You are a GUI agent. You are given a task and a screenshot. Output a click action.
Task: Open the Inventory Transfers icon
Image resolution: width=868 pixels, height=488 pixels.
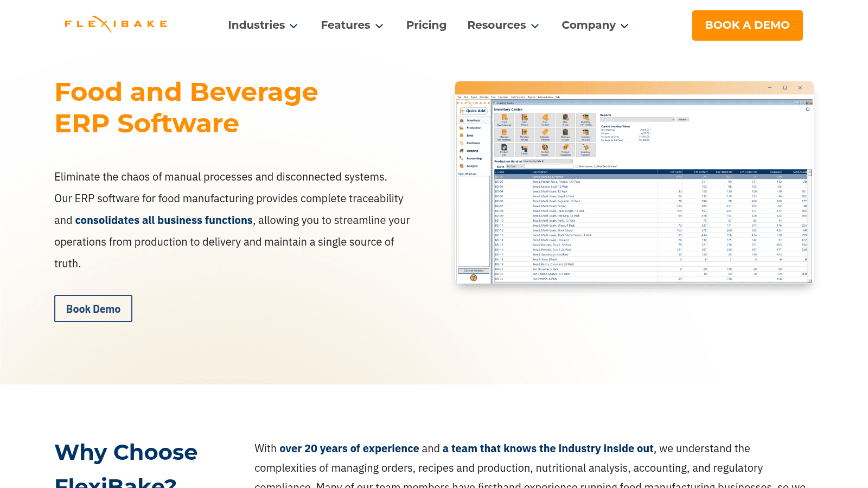[586, 150]
